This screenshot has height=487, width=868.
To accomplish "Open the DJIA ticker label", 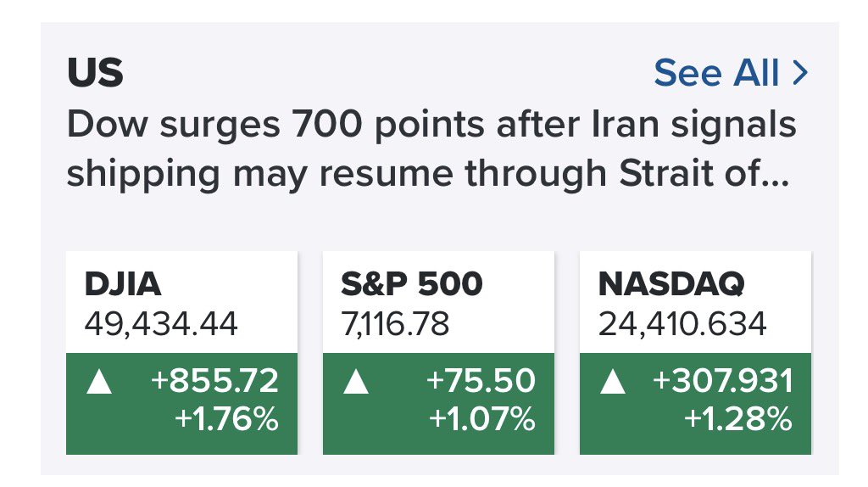I will point(123,284).
